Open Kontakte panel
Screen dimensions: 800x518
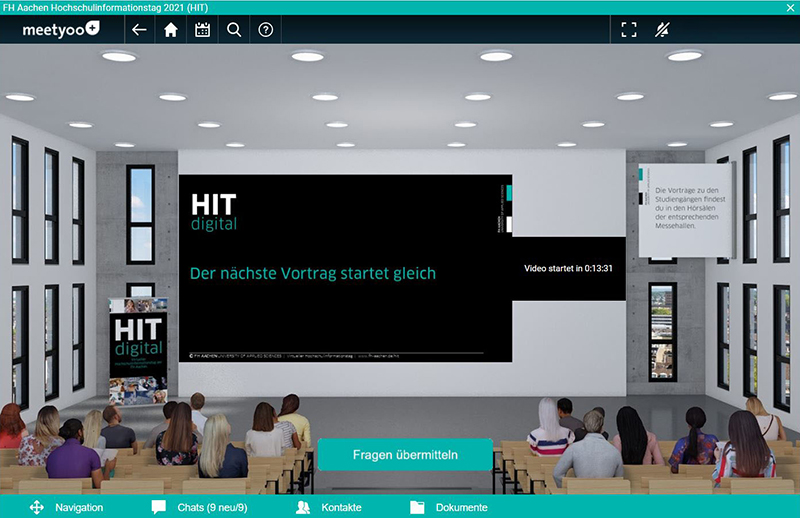click(329, 507)
